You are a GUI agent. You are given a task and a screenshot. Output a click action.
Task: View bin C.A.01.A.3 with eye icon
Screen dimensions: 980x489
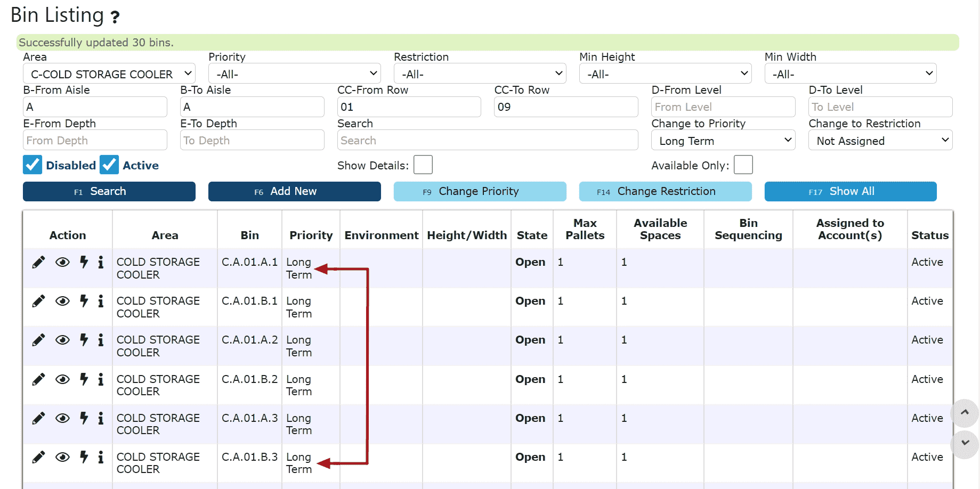pyautogui.click(x=62, y=418)
